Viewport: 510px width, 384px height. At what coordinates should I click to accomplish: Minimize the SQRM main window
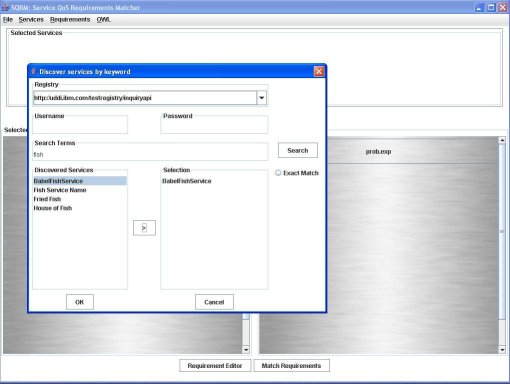pyautogui.click(x=479, y=7)
